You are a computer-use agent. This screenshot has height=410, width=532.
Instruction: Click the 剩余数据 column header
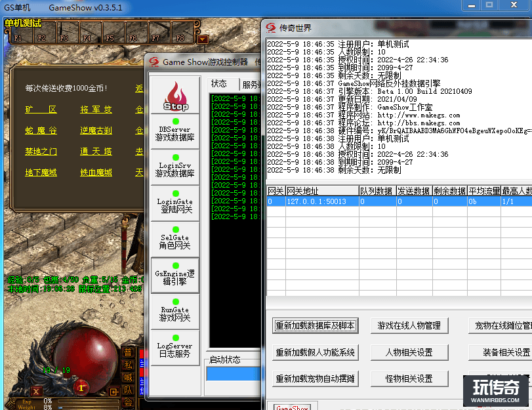tap(450, 191)
